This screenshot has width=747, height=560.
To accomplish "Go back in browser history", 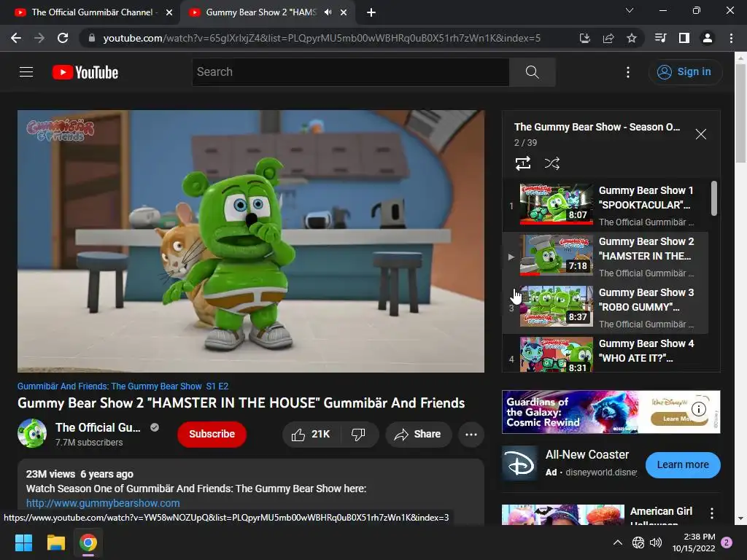I will point(16,38).
